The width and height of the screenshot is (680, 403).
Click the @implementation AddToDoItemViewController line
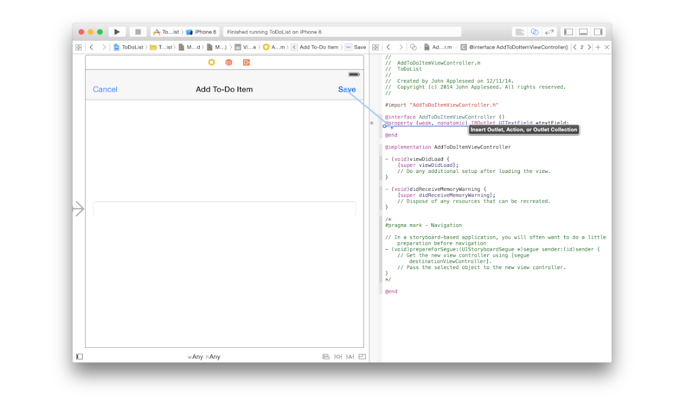tap(448, 147)
